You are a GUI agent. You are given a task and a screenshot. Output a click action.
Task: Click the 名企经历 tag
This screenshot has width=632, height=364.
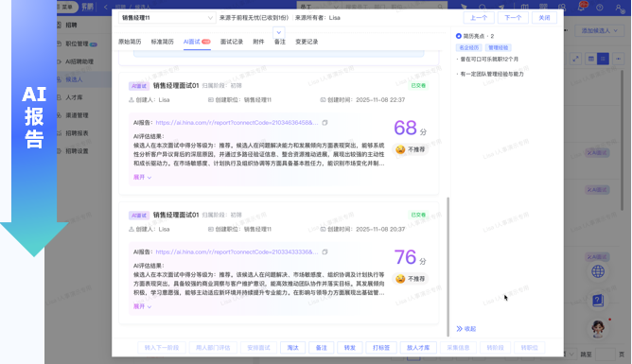point(469,47)
